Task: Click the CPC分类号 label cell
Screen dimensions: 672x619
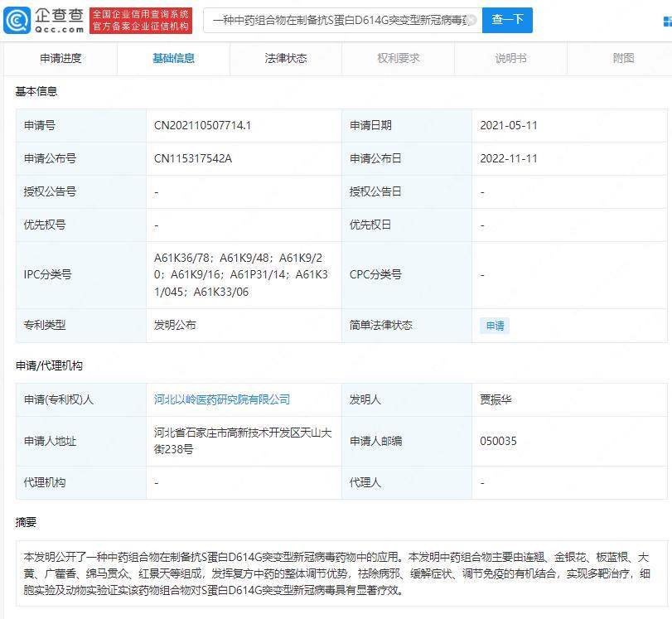Action: [x=407, y=275]
